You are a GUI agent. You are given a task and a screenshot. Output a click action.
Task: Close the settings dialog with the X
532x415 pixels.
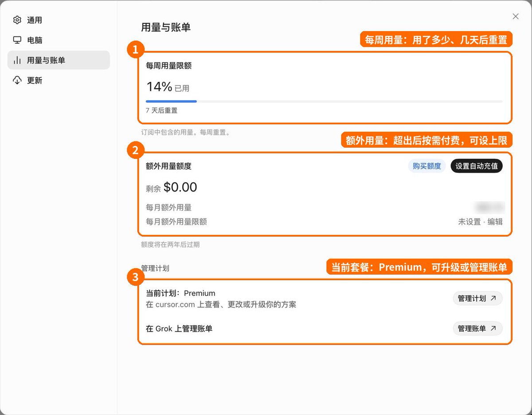tap(515, 16)
